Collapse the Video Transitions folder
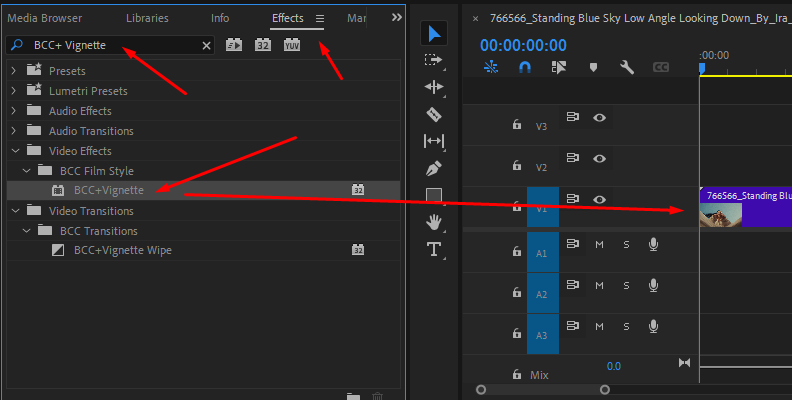Viewport: 792px width, 400px height. [x=15, y=211]
